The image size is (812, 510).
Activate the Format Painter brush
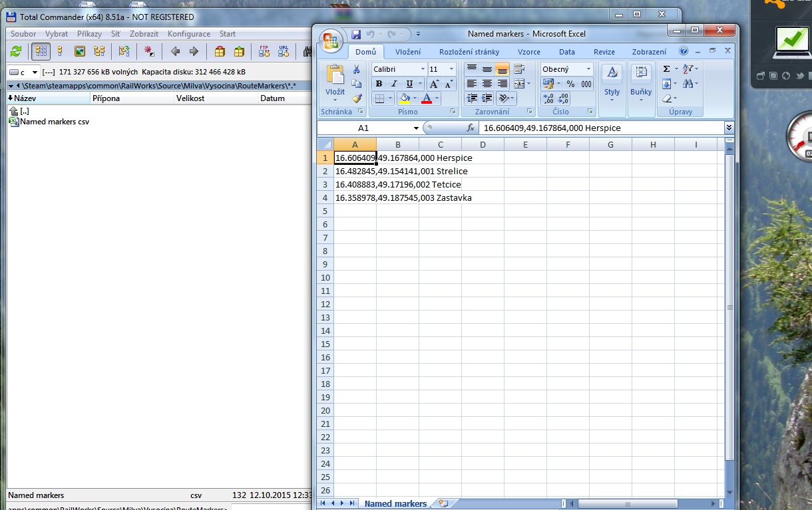click(357, 98)
